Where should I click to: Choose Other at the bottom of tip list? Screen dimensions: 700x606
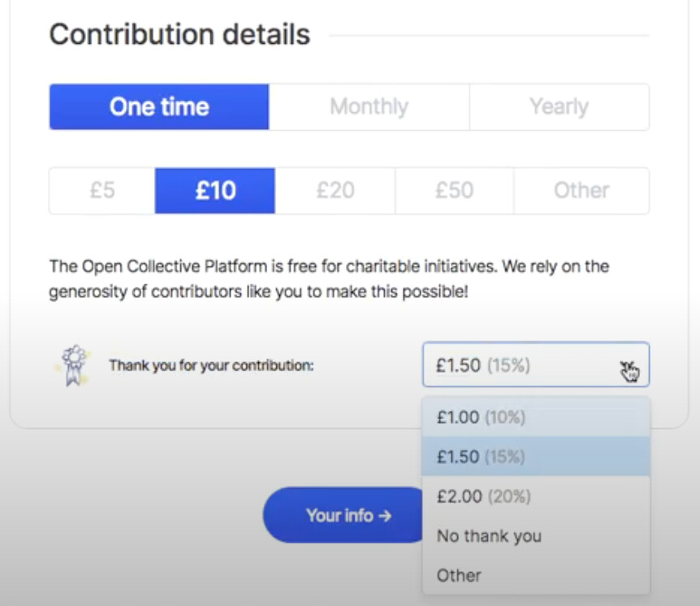click(459, 575)
